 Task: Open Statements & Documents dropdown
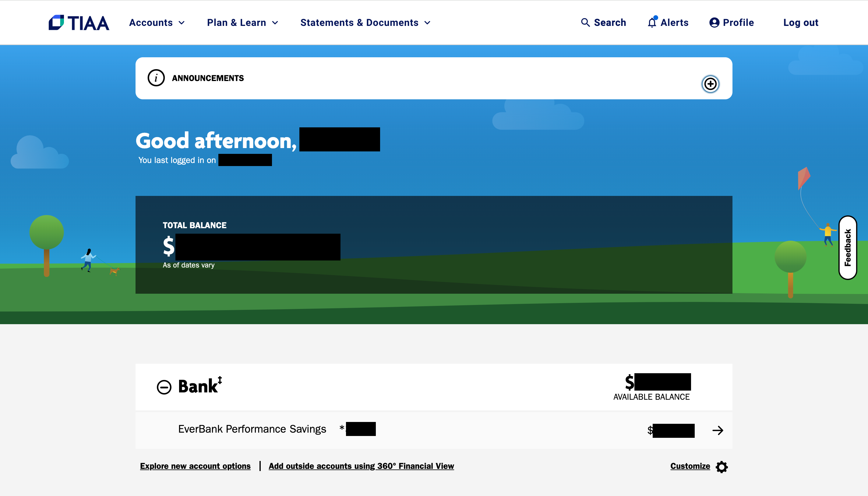(x=365, y=23)
